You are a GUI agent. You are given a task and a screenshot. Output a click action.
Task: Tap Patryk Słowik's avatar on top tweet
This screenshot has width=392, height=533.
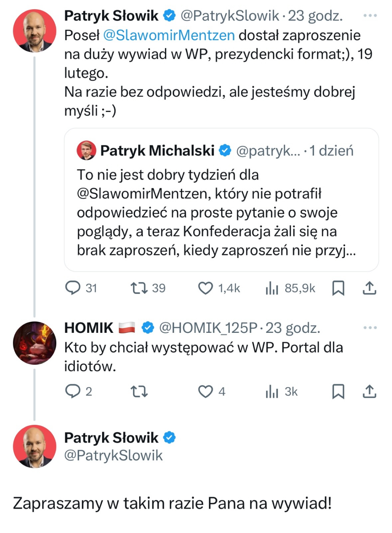[35, 31]
